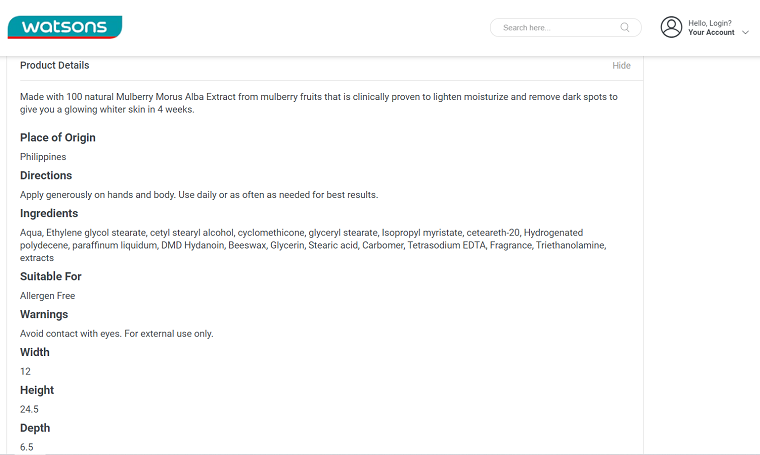Image resolution: width=760 pixels, height=455 pixels.
Task: Click the magnifier search icon
Action: [x=625, y=28]
